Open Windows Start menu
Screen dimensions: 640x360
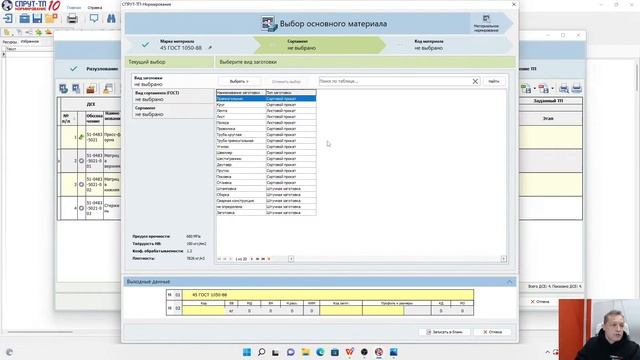[x=247, y=352]
